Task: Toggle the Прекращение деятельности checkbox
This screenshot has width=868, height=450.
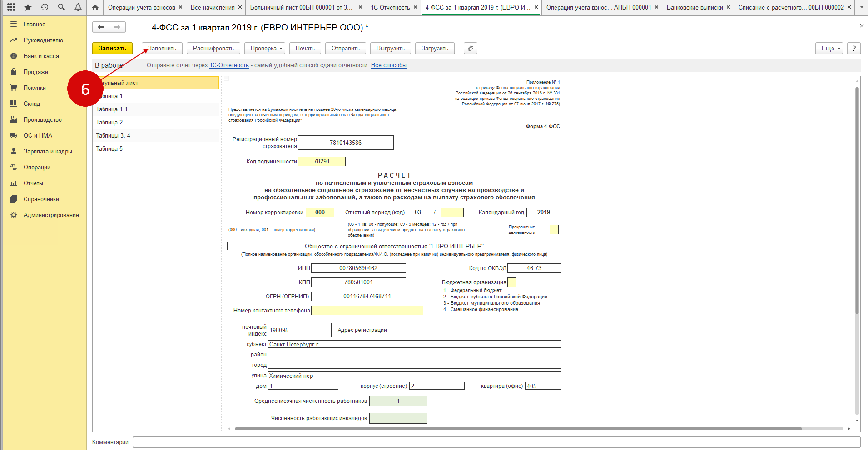Action: click(x=554, y=230)
